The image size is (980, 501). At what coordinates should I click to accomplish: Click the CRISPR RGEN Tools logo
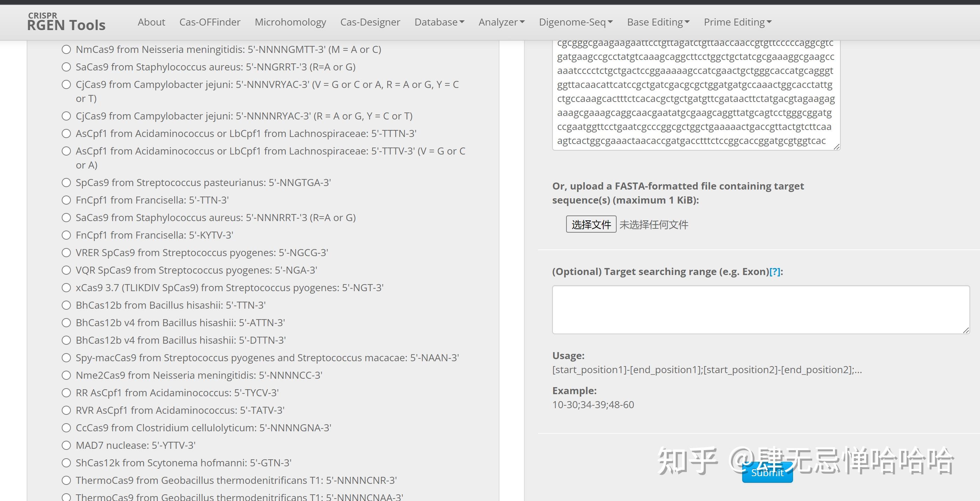66,22
